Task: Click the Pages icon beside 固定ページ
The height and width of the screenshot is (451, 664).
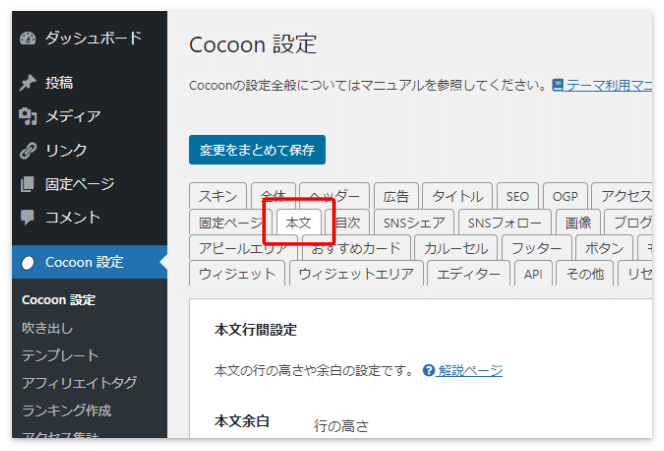Action: [x=28, y=184]
